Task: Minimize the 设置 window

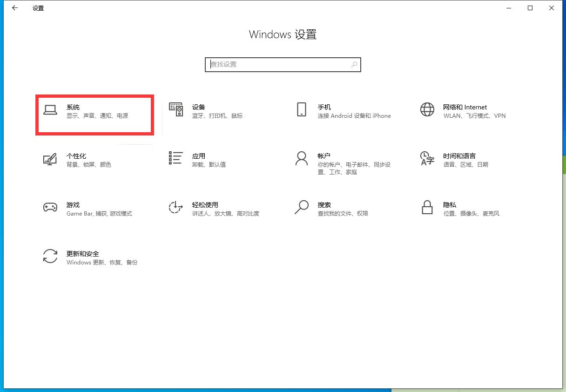Action: click(509, 8)
